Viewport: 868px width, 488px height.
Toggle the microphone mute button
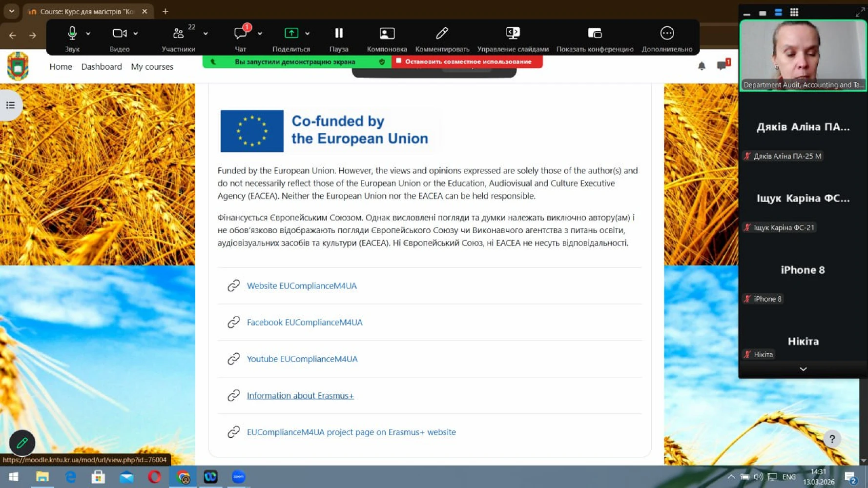coord(72,33)
